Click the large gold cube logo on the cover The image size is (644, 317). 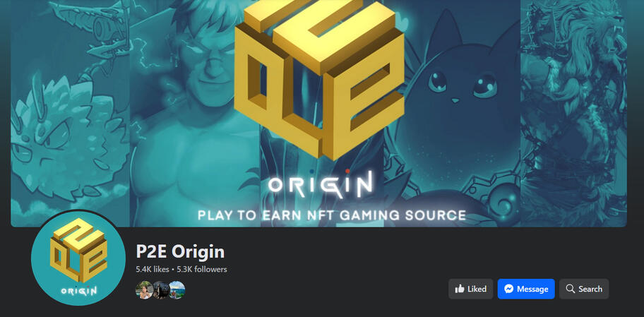click(x=320, y=78)
